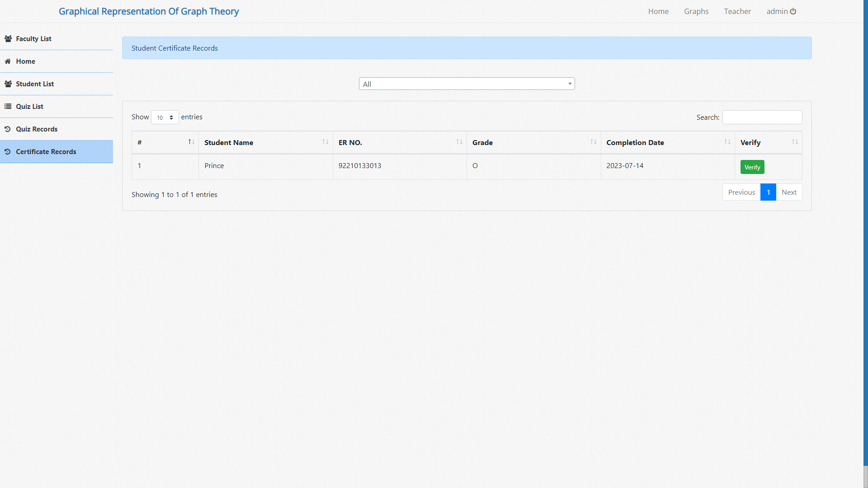Open the All filter dropdown
Image resolution: width=868 pixels, height=488 pixels.
[x=467, y=84]
